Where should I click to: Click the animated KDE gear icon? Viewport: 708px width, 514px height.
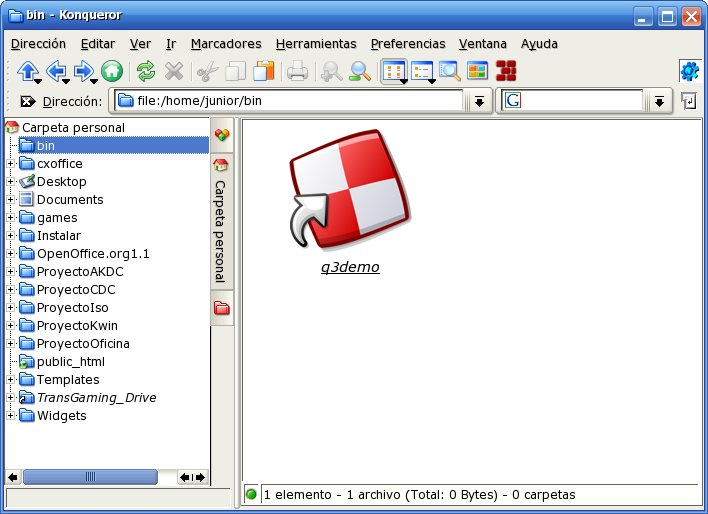pos(689,71)
